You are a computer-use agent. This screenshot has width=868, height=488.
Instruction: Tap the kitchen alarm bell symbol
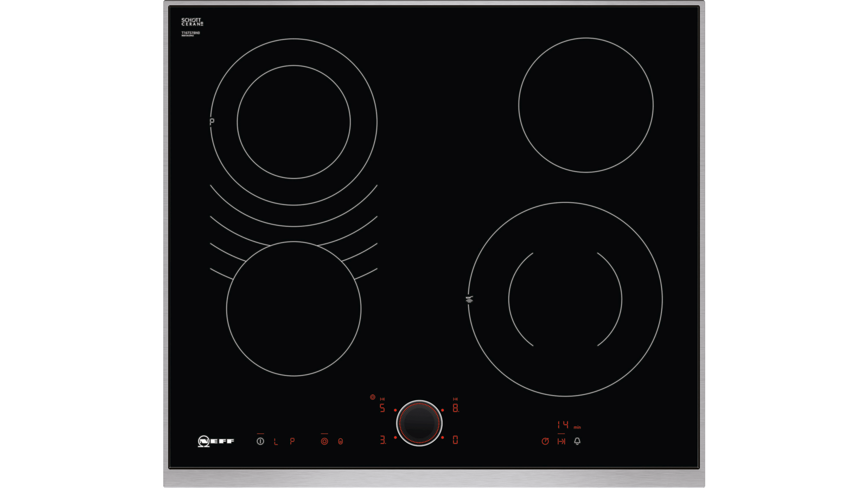click(577, 441)
